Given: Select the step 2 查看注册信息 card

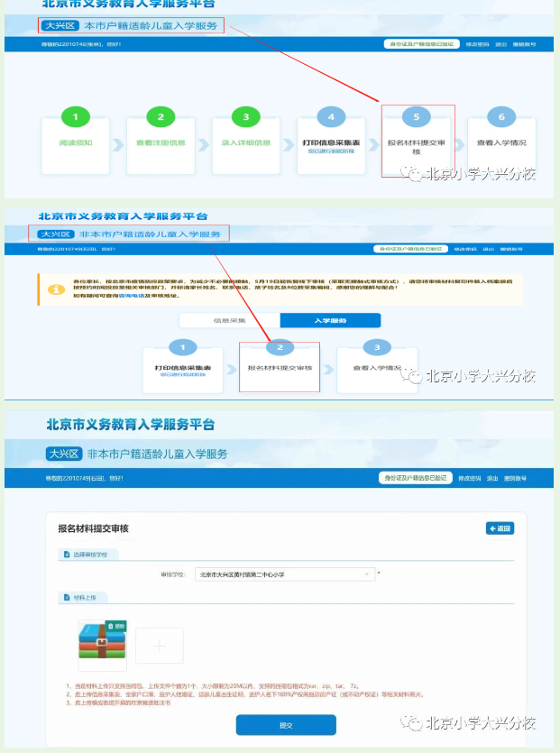Looking at the screenshot, I should pos(161,141).
